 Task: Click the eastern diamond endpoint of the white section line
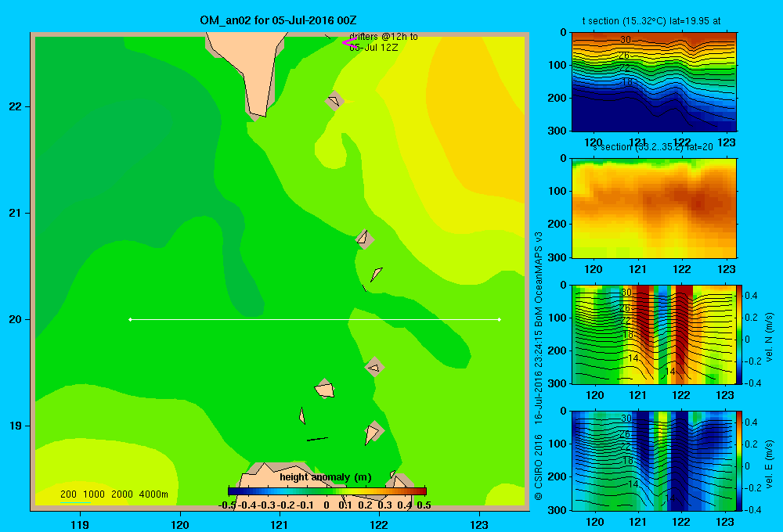500,319
